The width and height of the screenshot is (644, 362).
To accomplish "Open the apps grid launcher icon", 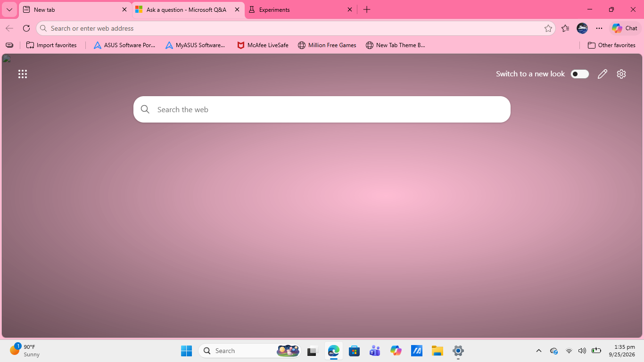I will click(x=23, y=74).
